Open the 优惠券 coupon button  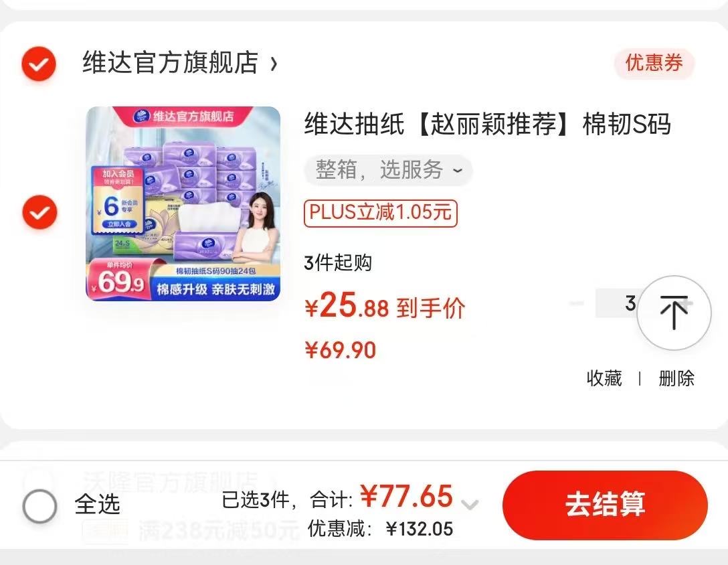click(654, 63)
